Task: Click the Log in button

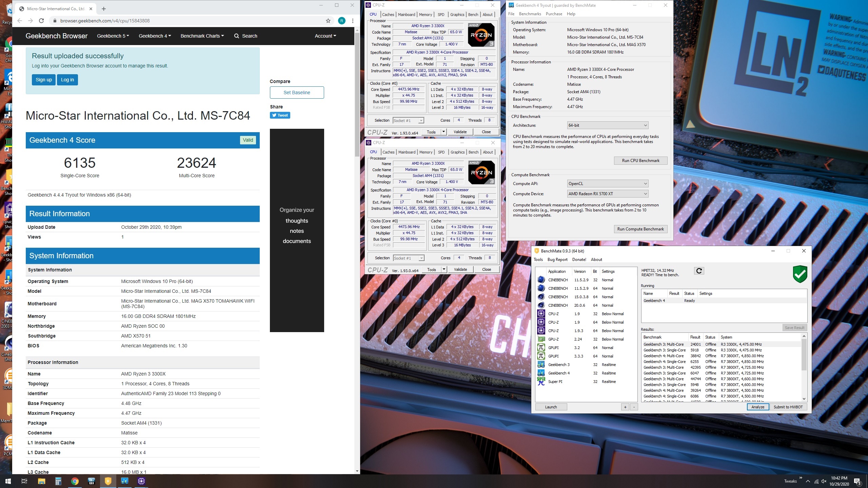Action: pyautogui.click(x=67, y=80)
